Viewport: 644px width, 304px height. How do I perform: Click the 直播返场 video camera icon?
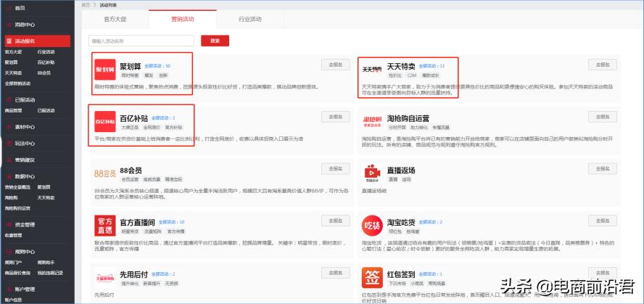[372, 173]
